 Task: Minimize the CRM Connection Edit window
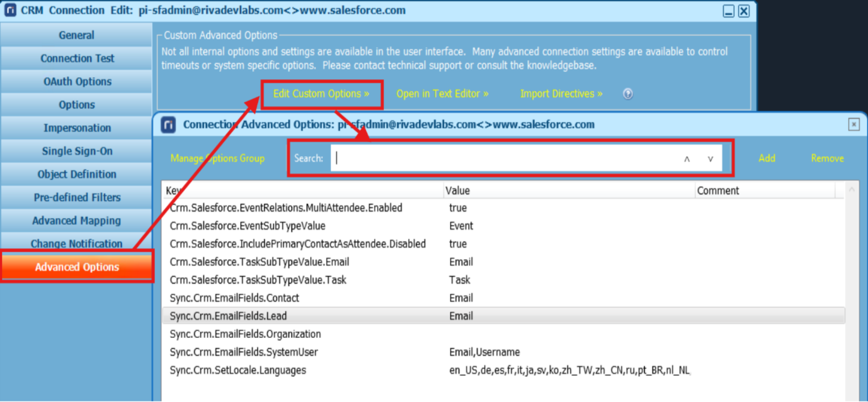coord(729,11)
